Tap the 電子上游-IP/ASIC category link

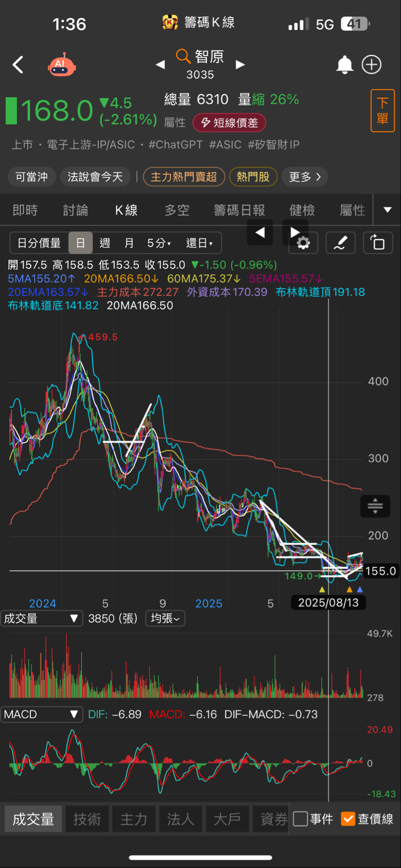pos(91,145)
